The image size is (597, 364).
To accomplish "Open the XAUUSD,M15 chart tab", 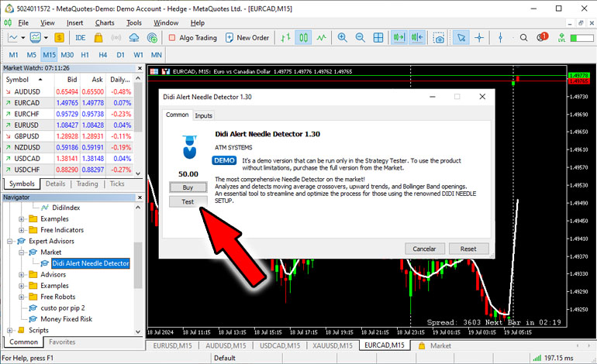I will click(333, 345).
